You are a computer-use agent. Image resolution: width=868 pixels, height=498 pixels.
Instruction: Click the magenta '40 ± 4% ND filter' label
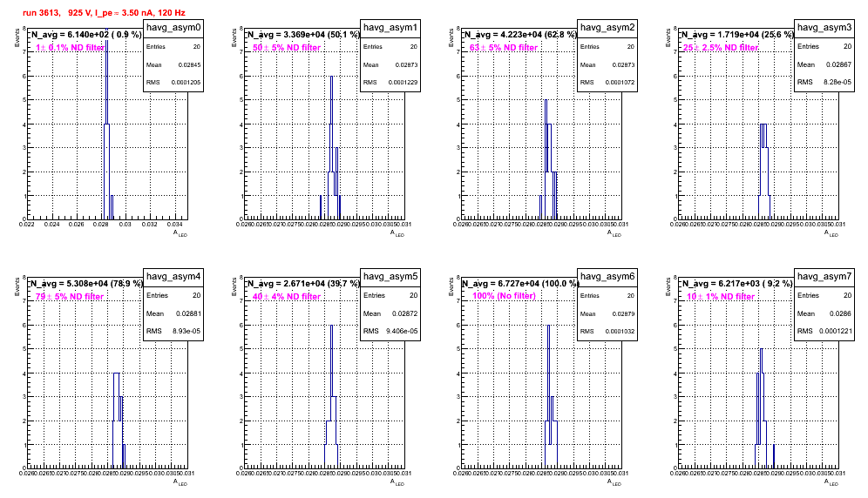[287, 297]
